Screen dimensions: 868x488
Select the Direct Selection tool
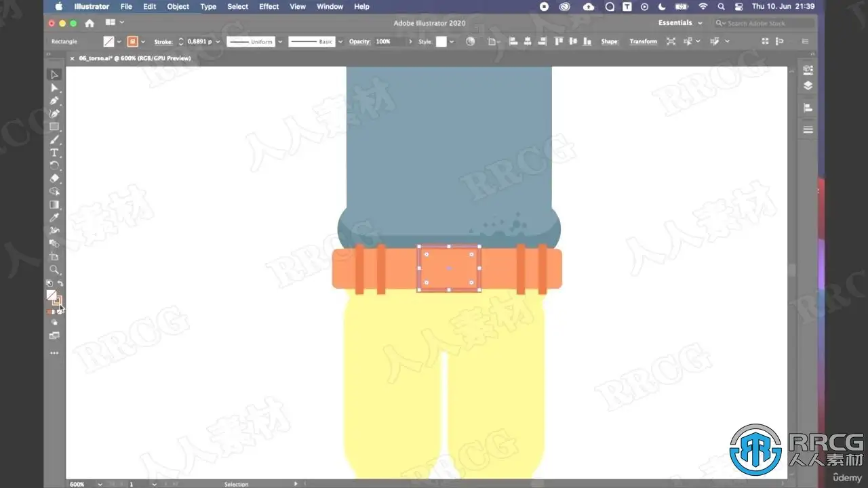click(x=54, y=87)
